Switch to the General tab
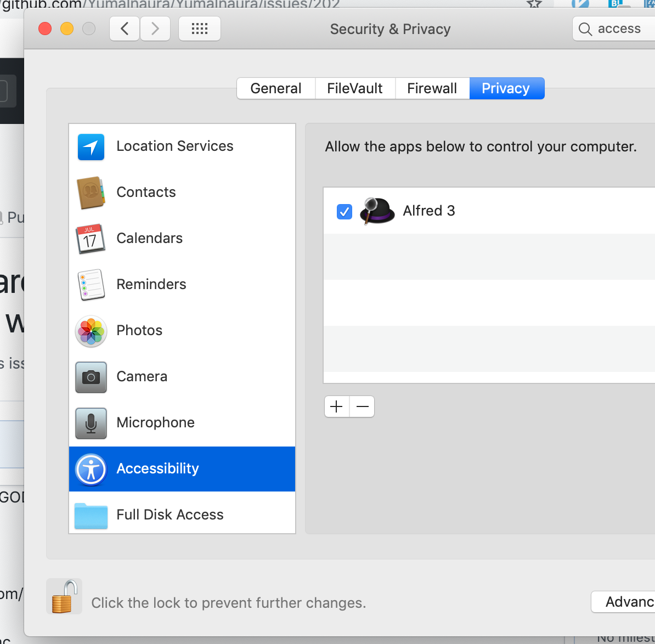 pyautogui.click(x=275, y=88)
